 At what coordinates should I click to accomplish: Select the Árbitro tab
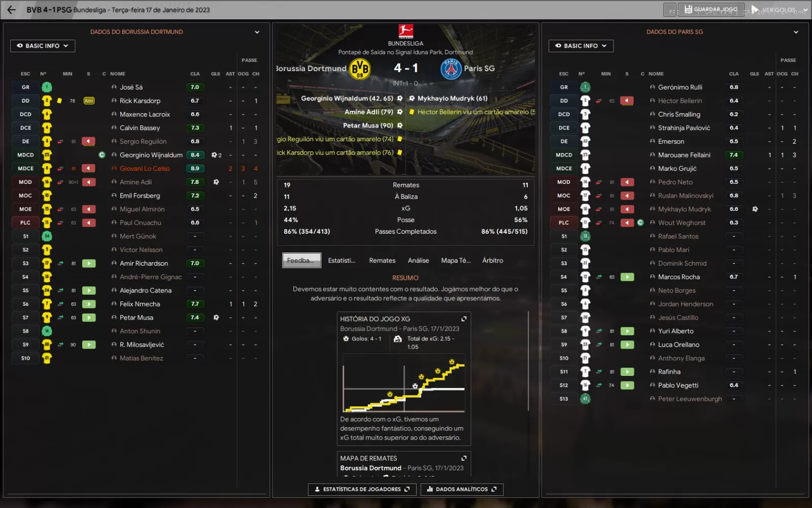493,260
